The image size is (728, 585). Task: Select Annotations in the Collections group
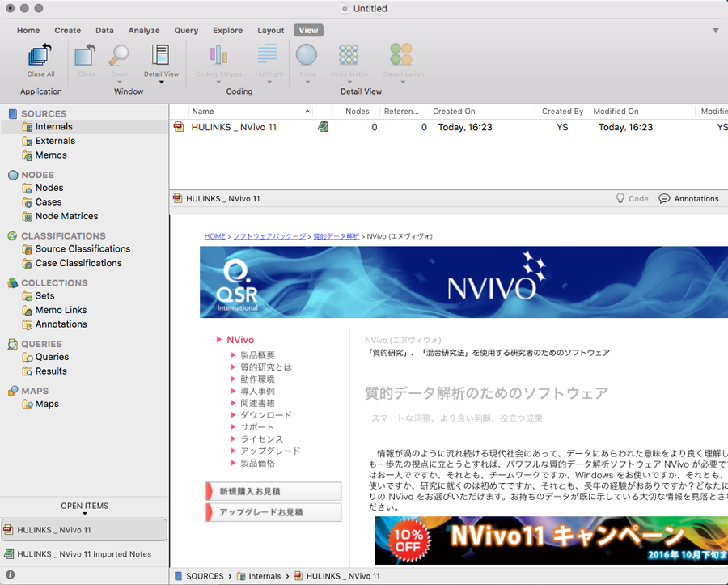(x=61, y=324)
